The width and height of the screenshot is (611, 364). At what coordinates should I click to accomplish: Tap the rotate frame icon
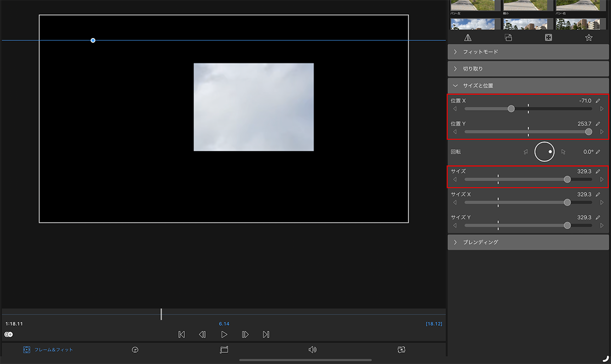click(508, 38)
